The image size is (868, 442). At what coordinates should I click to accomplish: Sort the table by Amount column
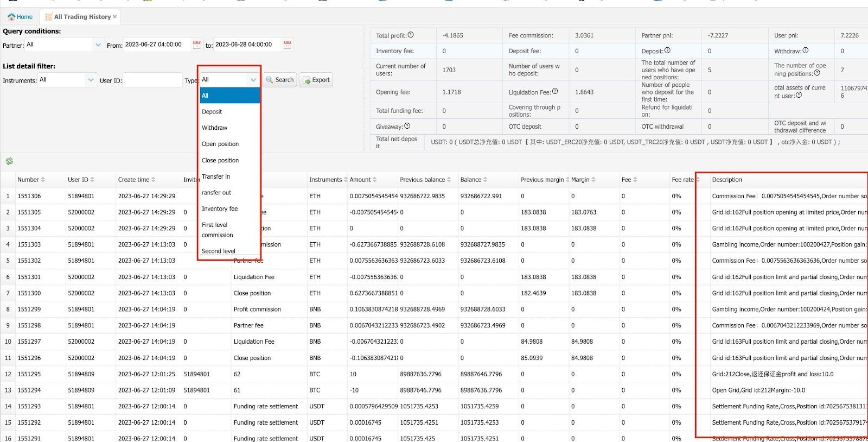(x=375, y=180)
